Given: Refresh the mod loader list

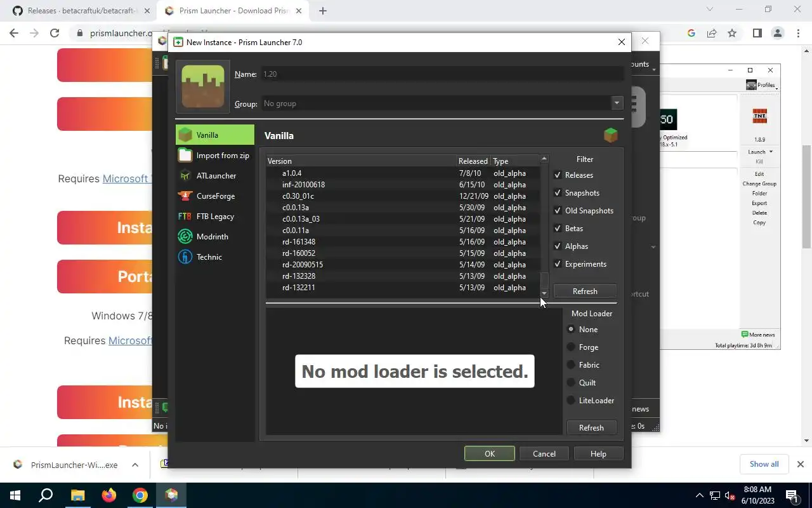Looking at the screenshot, I should (x=591, y=427).
